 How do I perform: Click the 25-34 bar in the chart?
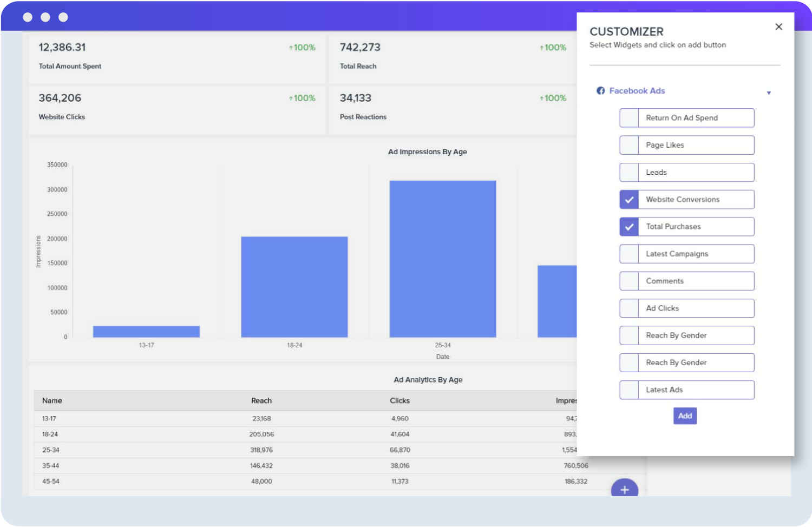coord(443,259)
